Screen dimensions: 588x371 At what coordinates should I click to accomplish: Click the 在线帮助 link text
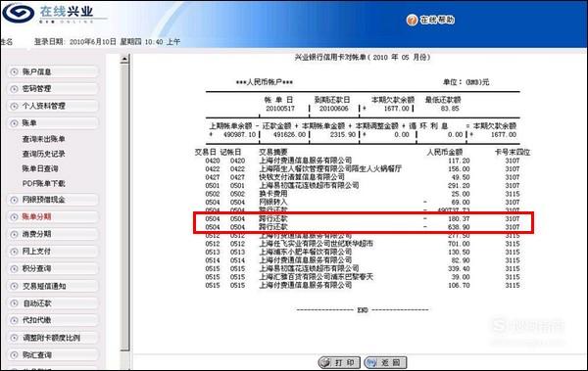click(437, 20)
